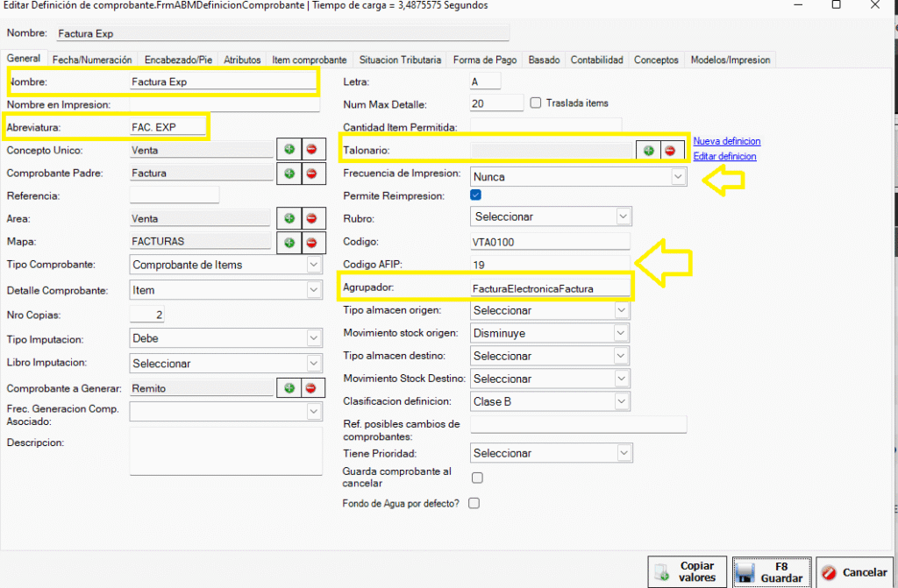Screen dimensions: 898x588
Task: Tick Guarda comprobante al cancelar checkbox
Action: [x=477, y=478]
